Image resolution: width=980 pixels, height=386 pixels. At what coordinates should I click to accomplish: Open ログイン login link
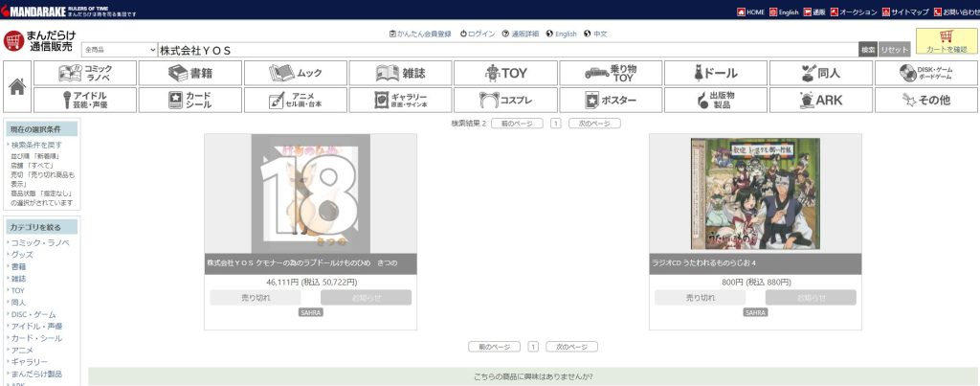pos(478,34)
